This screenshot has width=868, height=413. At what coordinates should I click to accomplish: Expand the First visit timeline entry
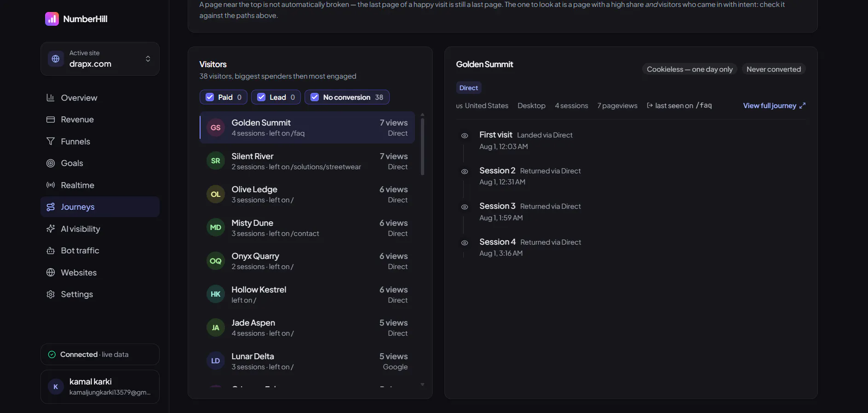[631, 140]
